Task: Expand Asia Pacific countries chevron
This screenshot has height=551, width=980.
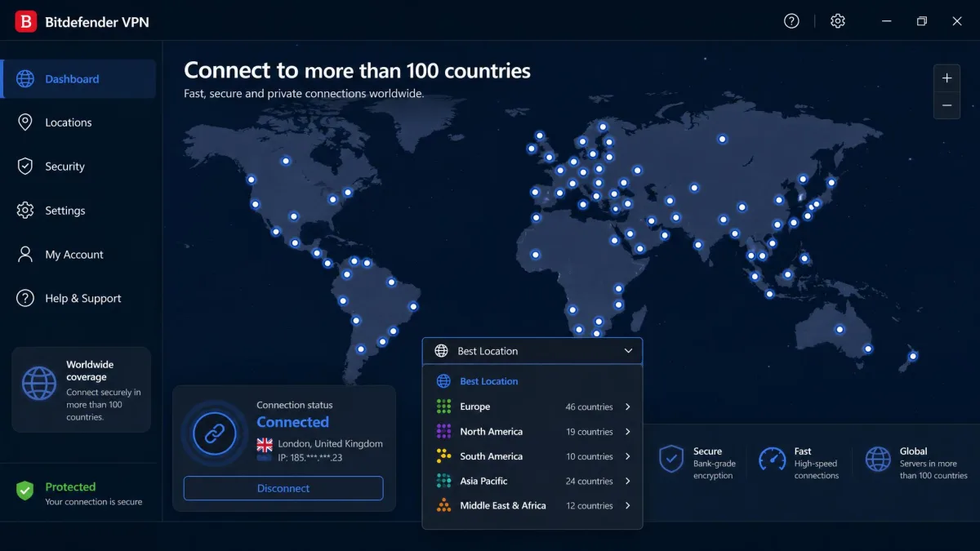Action: [628, 481]
